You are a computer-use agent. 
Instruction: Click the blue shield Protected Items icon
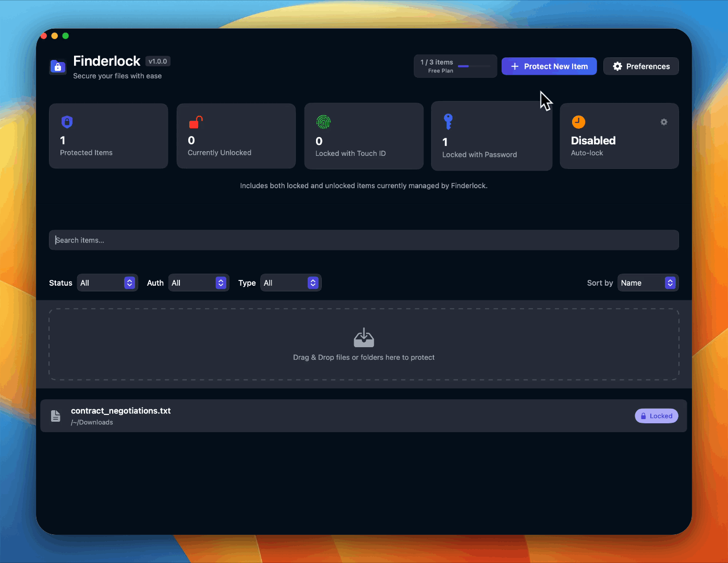[x=67, y=122]
